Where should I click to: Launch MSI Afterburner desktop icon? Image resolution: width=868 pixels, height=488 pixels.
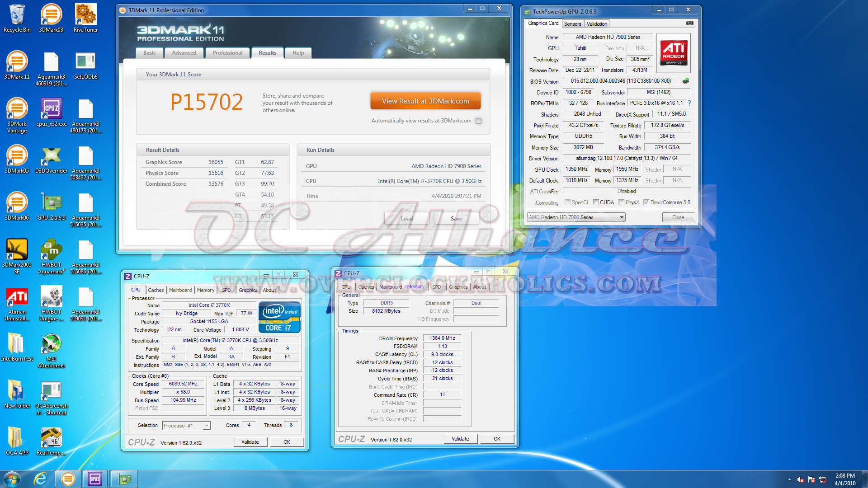51,351
